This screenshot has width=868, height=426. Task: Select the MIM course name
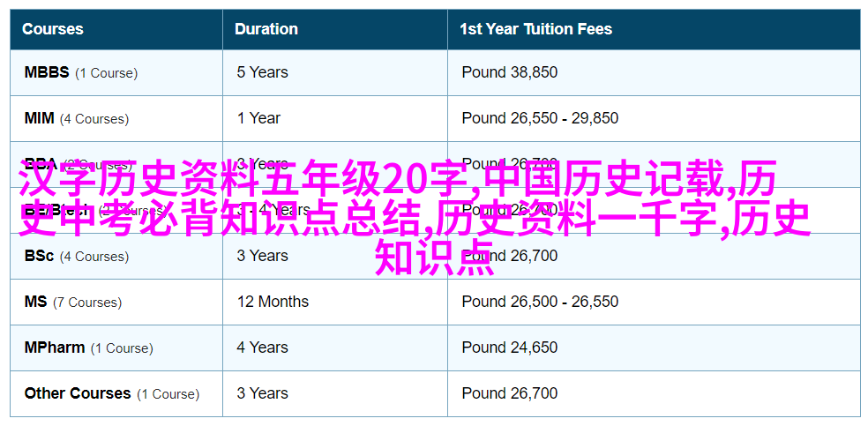pyautogui.click(x=40, y=118)
